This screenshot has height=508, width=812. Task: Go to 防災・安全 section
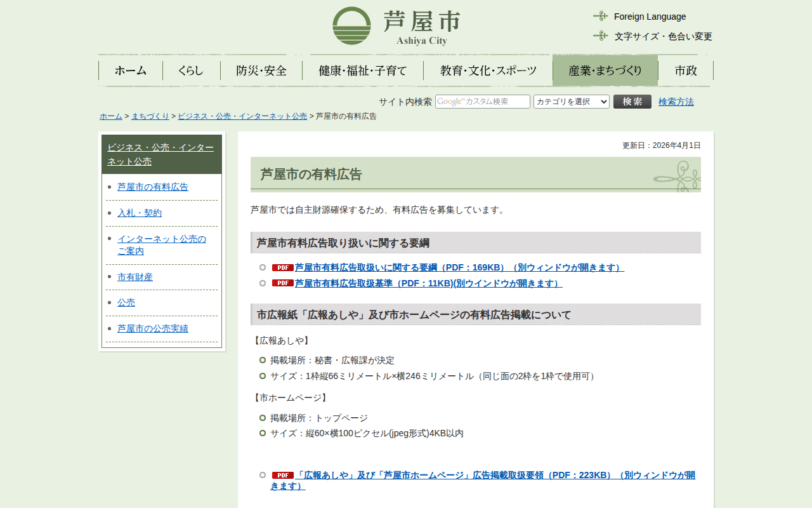[x=261, y=70]
